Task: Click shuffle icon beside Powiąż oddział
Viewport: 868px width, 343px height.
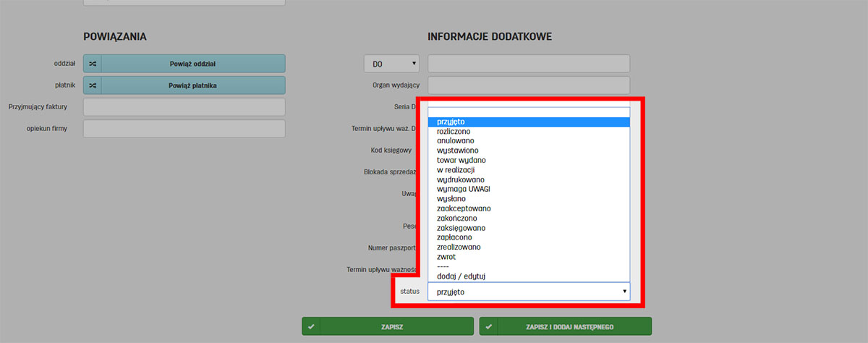Action: pos(93,64)
